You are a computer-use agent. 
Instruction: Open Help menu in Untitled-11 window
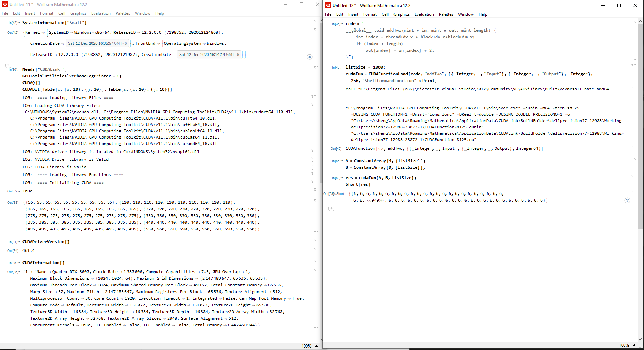160,13
